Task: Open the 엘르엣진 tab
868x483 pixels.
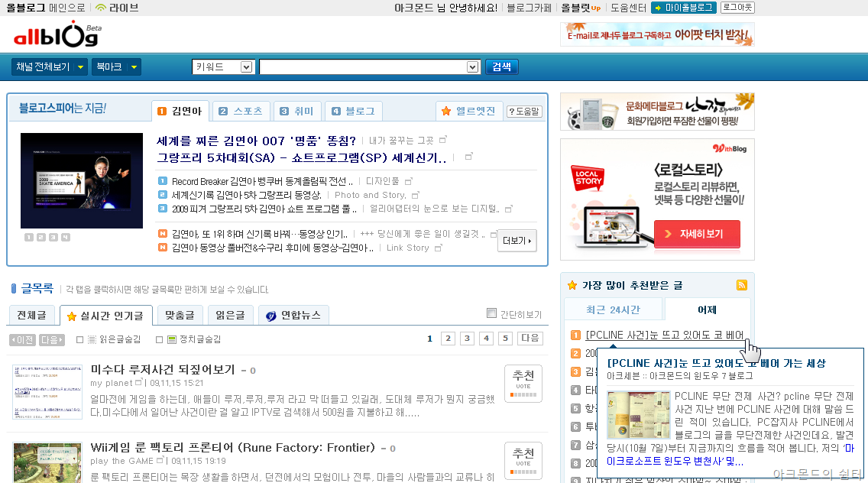Action: point(469,112)
